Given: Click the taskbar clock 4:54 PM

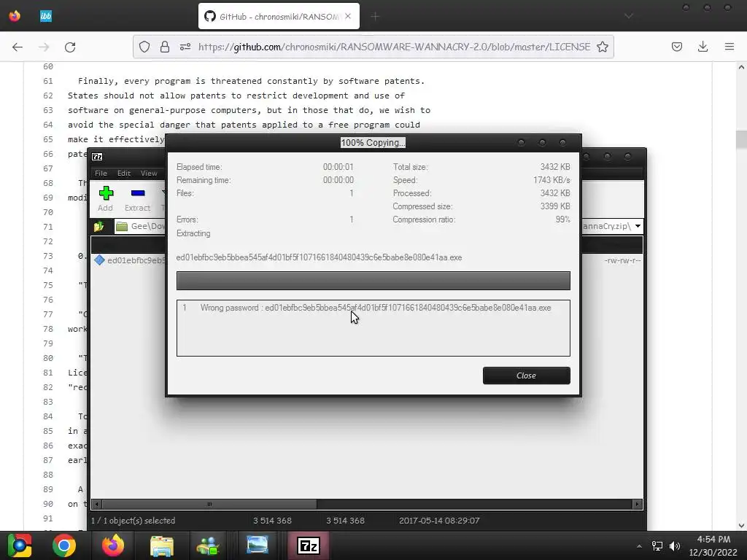Looking at the screenshot, I should [713, 540].
